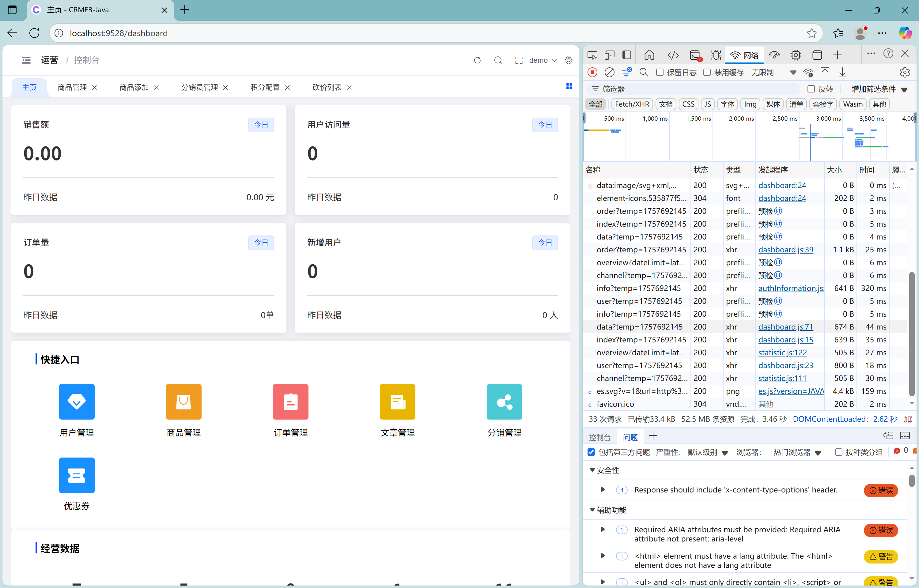
Task: Click the network request list scrollbar
Action: pos(912,334)
